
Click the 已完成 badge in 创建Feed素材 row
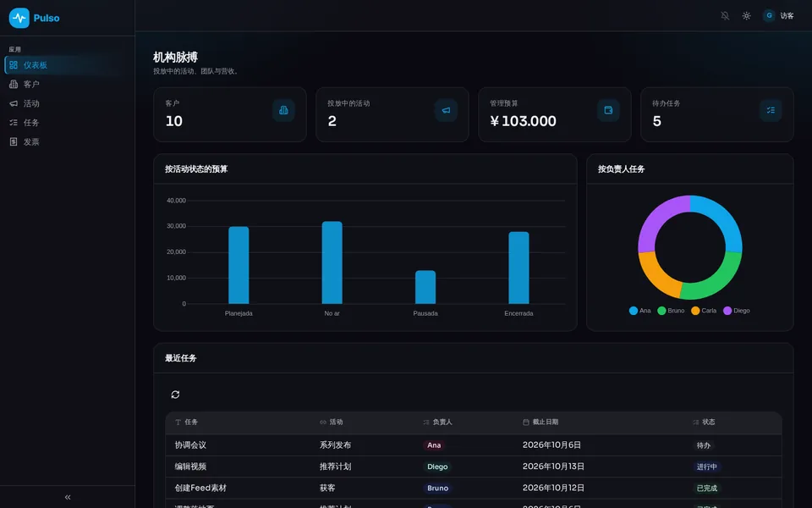pyautogui.click(x=707, y=488)
